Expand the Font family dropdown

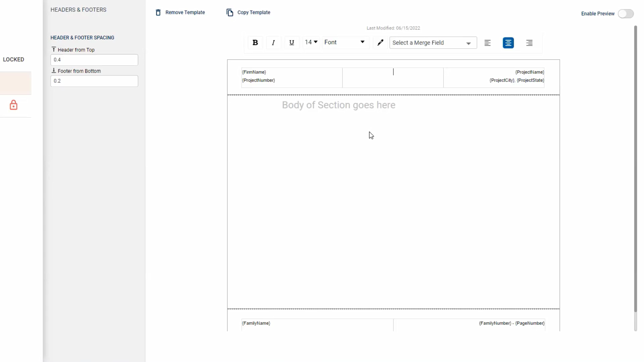[345, 42]
